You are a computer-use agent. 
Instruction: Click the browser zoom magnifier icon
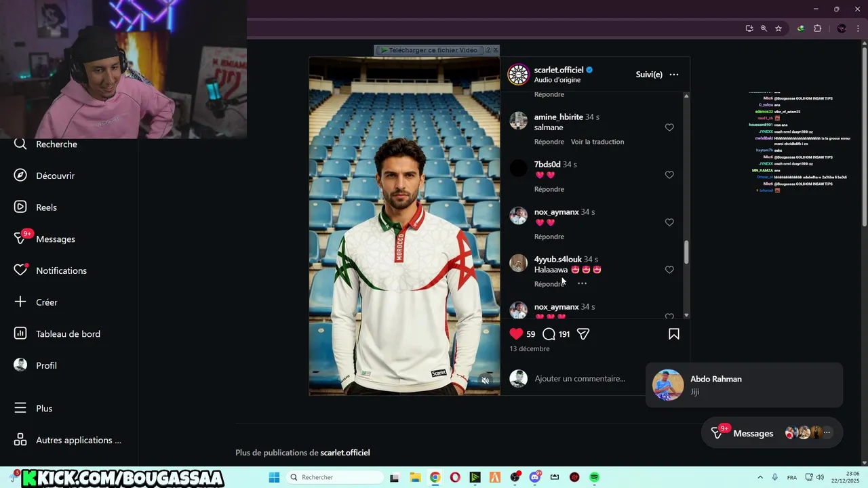(764, 28)
